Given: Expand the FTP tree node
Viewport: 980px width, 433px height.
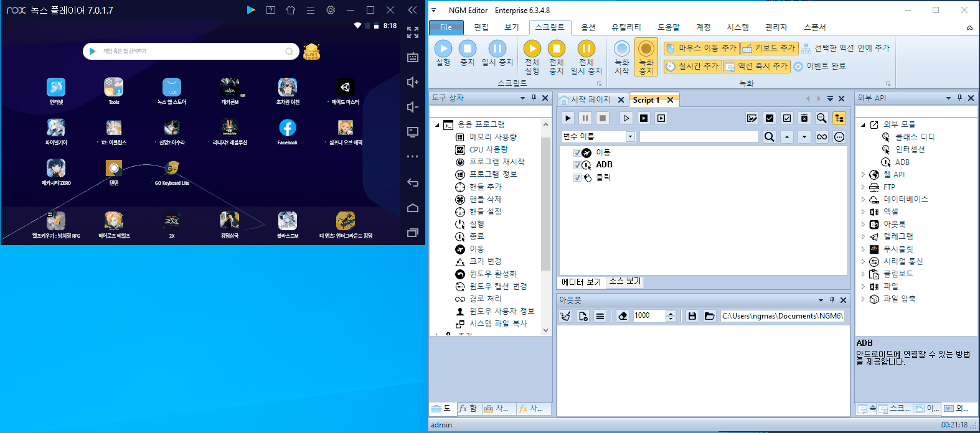Looking at the screenshot, I should pyautogui.click(x=864, y=187).
